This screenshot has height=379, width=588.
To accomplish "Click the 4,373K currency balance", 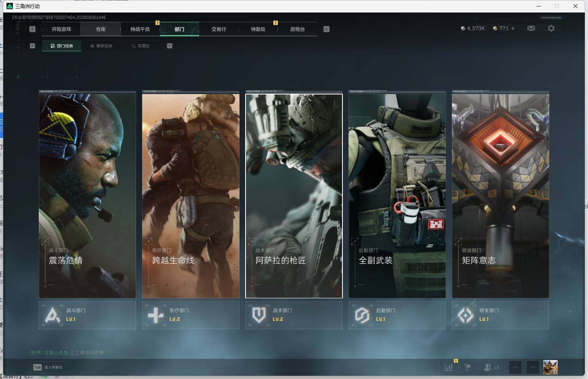I will [472, 28].
